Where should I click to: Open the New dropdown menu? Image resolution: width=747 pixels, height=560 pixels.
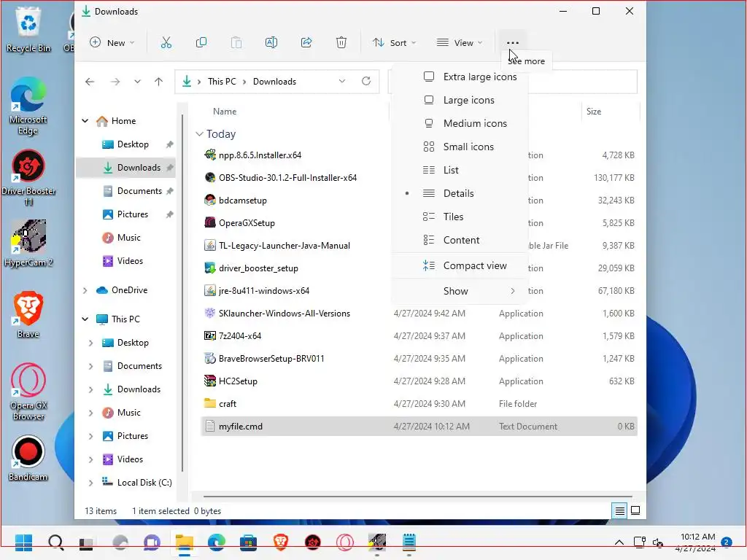click(x=112, y=43)
